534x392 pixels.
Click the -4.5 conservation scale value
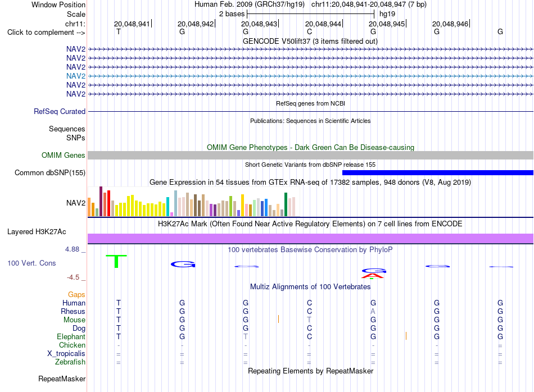73,277
